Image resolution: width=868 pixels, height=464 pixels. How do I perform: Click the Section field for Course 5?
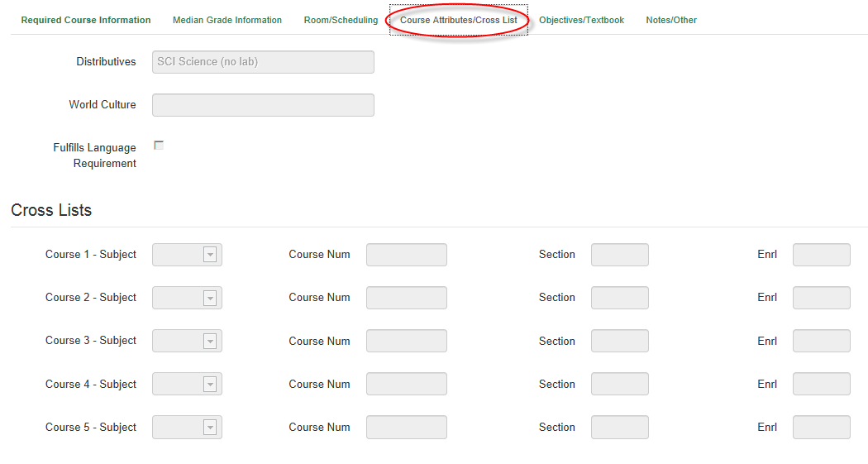[619, 428]
